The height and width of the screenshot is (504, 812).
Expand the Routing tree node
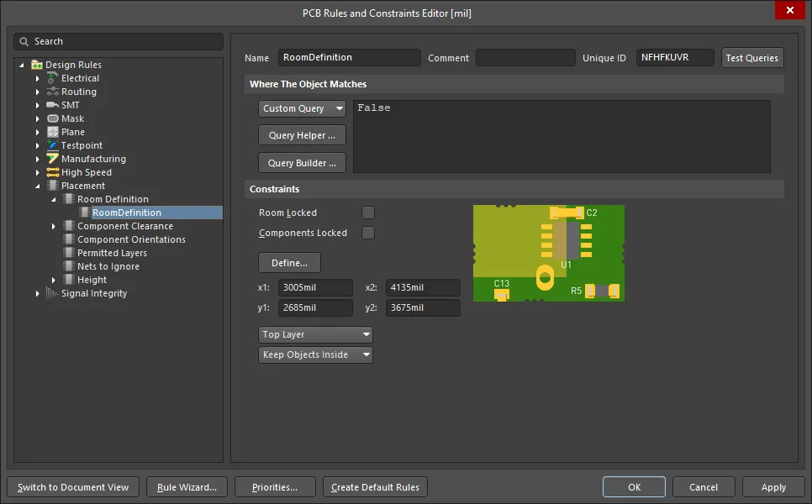[37, 92]
